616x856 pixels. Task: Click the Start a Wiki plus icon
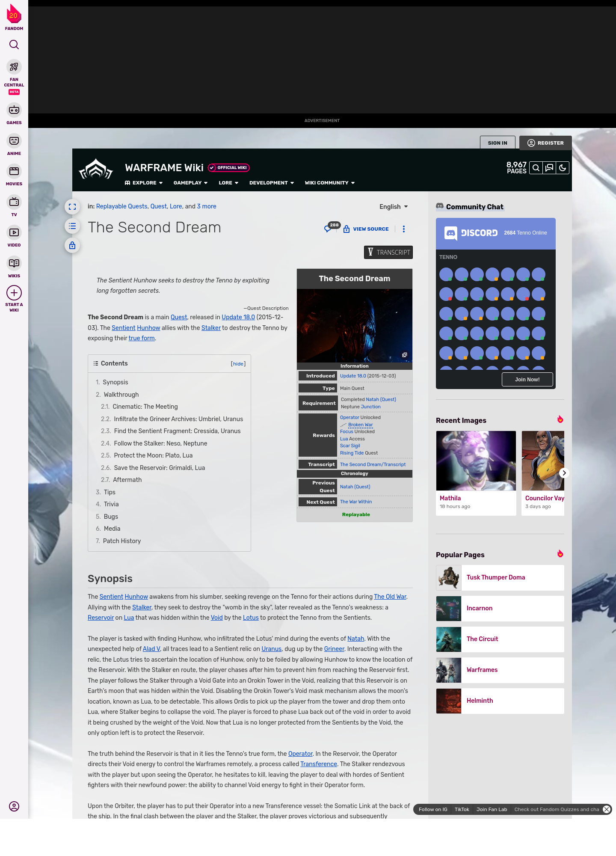pyautogui.click(x=14, y=293)
